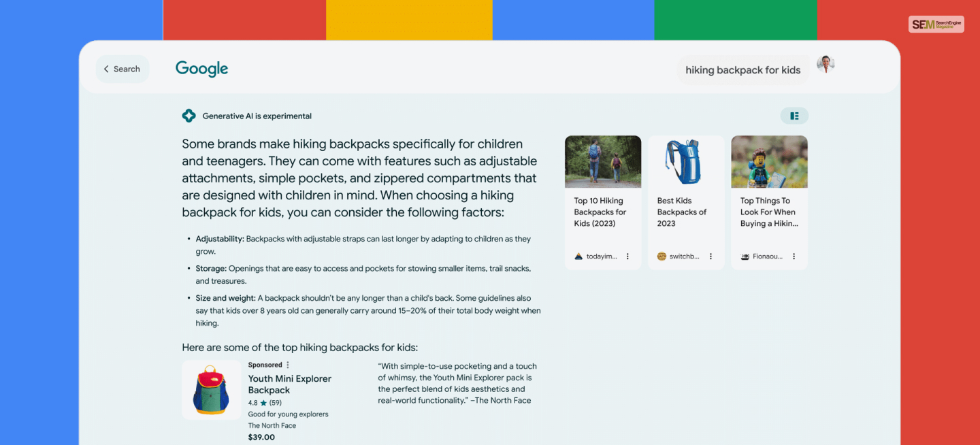Image resolution: width=980 pixels, height=445 pixels.
Task: Select the 'Sponsored' label
Action: pyautogui.click(x=265, y=365)
